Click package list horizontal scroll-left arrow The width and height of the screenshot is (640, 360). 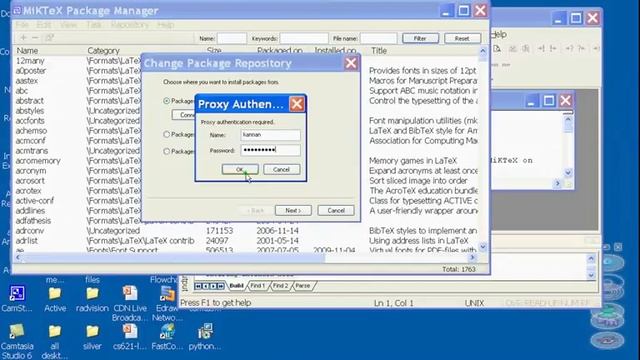(18, 258)
